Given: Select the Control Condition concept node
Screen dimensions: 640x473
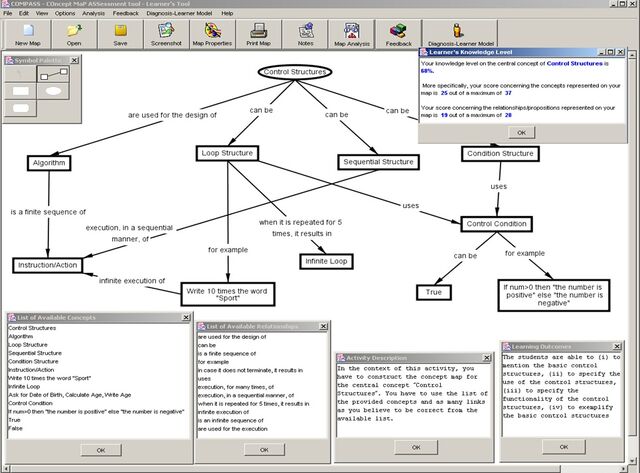Looking at the screenshot, I should click(496, 224).
